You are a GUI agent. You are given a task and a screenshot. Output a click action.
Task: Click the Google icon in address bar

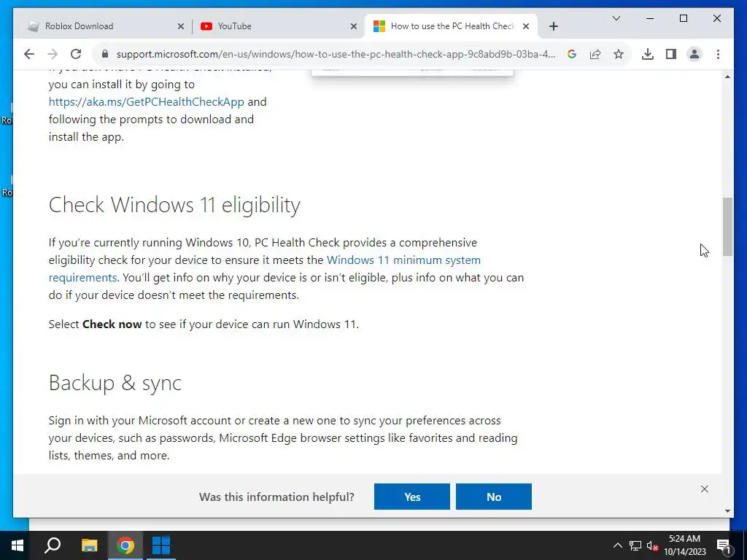572,54
